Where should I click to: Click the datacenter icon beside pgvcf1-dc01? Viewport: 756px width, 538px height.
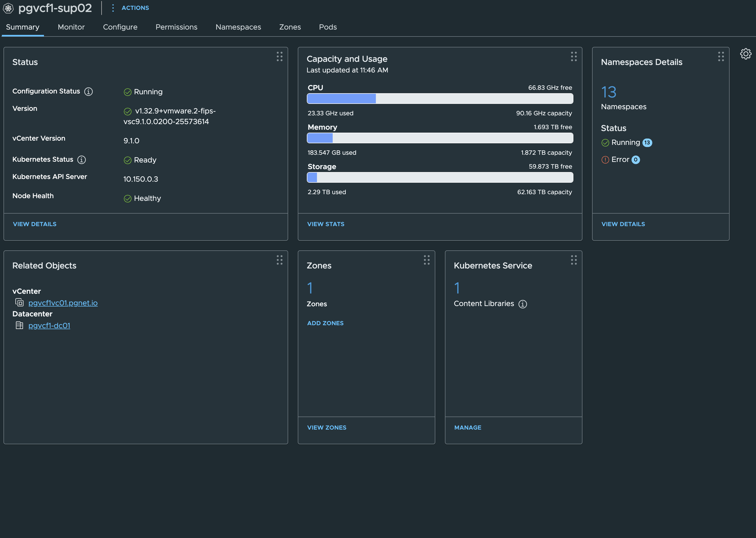[x=19, y=325]
